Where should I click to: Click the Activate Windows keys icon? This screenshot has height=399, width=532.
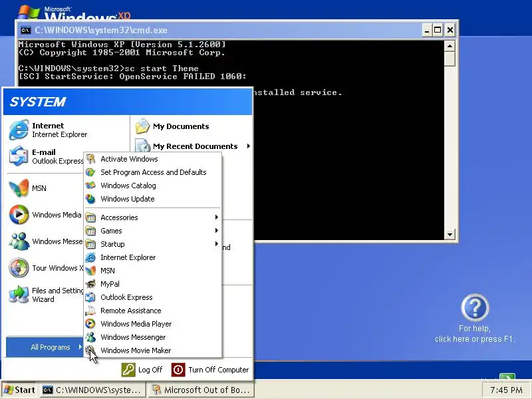point(90,159)
